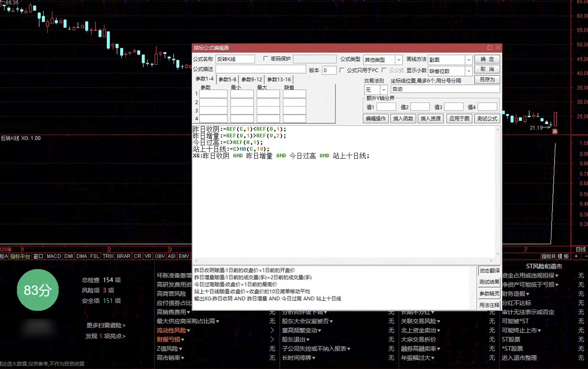
Task: Open 显示小数 dropdown
Action: (468, 71)
